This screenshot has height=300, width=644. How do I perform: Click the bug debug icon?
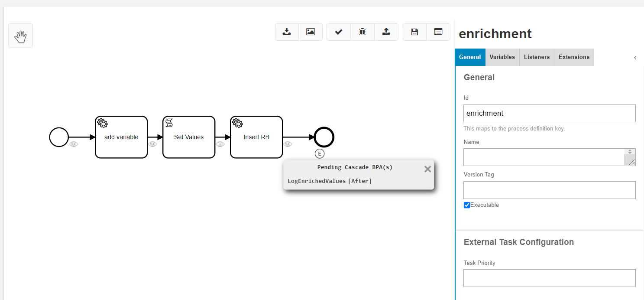pos(362,32)
